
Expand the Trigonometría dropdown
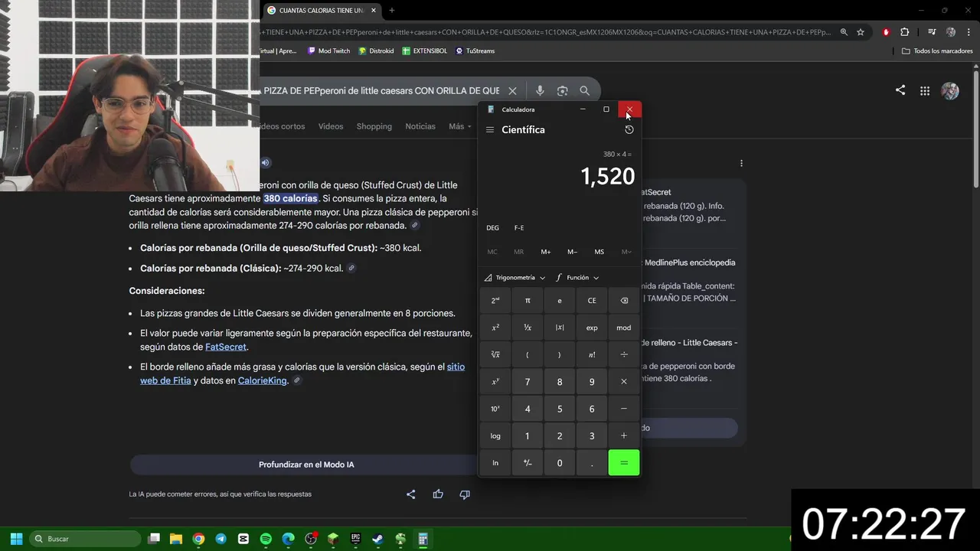click(514, 278)
